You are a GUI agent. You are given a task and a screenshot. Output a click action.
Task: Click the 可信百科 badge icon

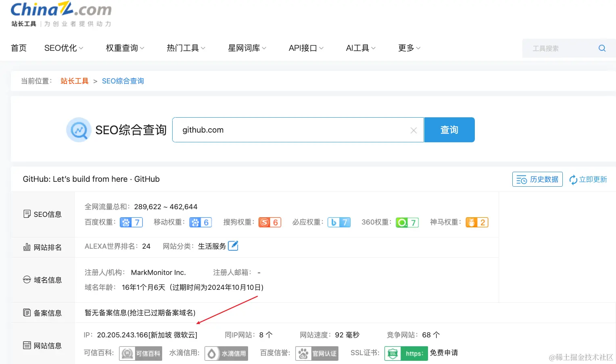click(140, 354)
